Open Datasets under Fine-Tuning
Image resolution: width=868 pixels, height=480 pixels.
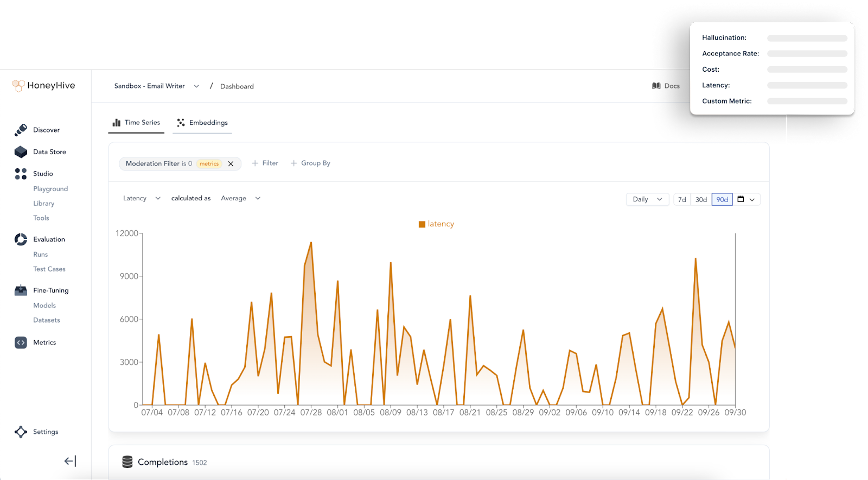pyautogui.click(x=47, y=320)
